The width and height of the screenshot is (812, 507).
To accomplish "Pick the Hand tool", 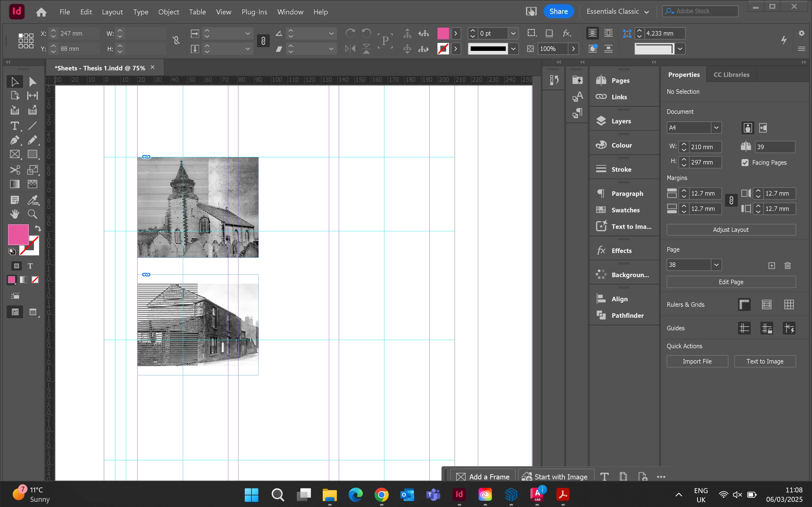I will (14, 214).
